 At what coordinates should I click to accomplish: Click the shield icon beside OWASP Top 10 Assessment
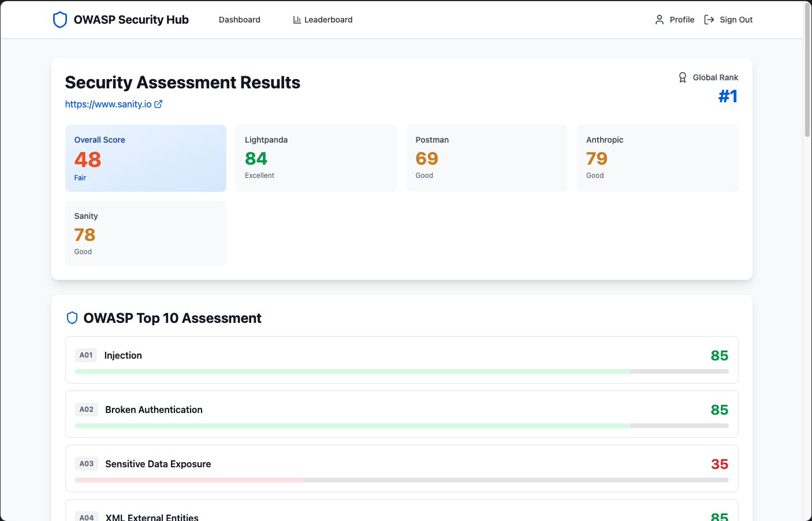72,318
